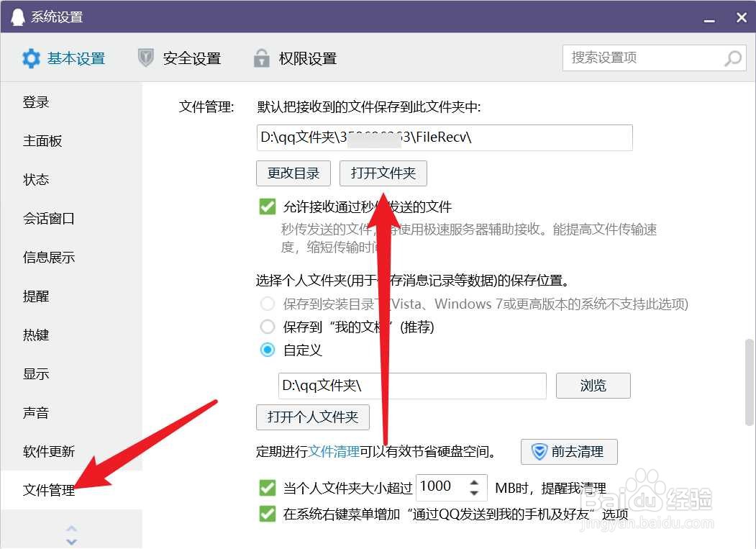This screenshot has width=756, height=549.
Task: Click the padlock icon for permission settings
Action: (261, 58)
